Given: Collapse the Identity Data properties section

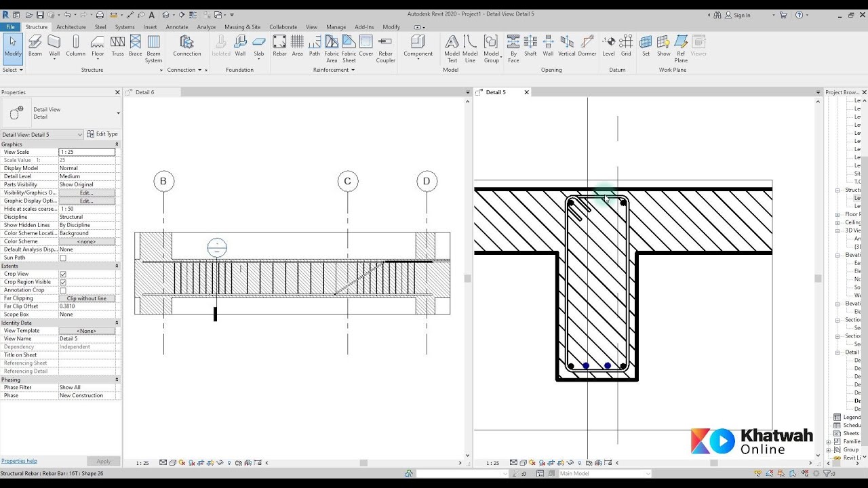Looking at the screenshot, I should coord(117,323).
